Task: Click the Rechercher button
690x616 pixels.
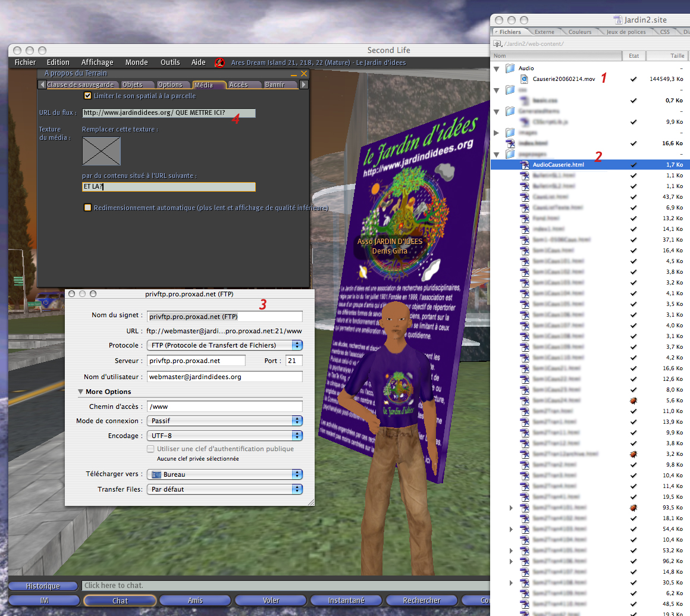Action: click(422, 601)
